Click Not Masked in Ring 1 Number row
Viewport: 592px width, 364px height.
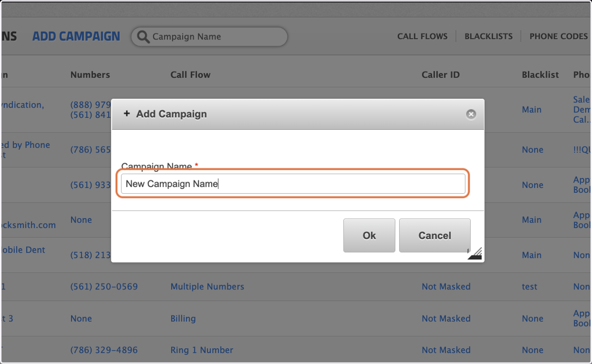coord(446,350)
